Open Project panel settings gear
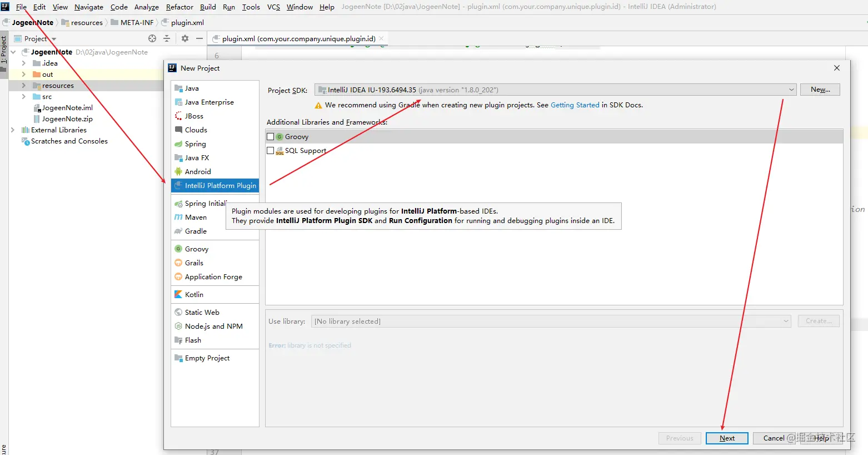This screenshot has width=868, height=455. point(185,38)
